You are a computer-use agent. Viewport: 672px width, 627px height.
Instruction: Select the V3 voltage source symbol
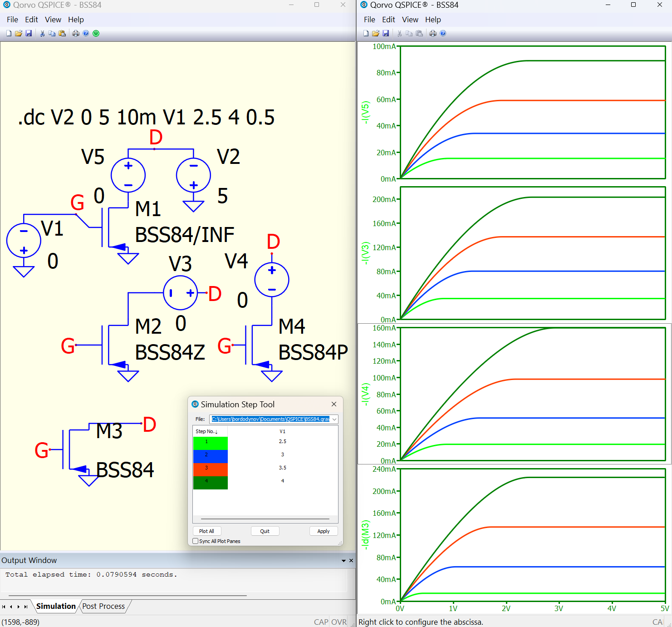[x=181, y=293]
